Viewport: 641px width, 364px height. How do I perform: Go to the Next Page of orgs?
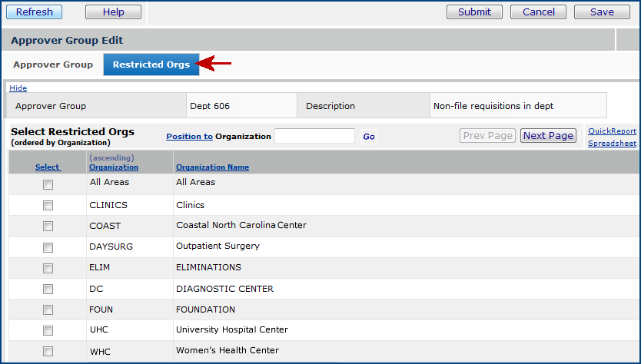548,136
